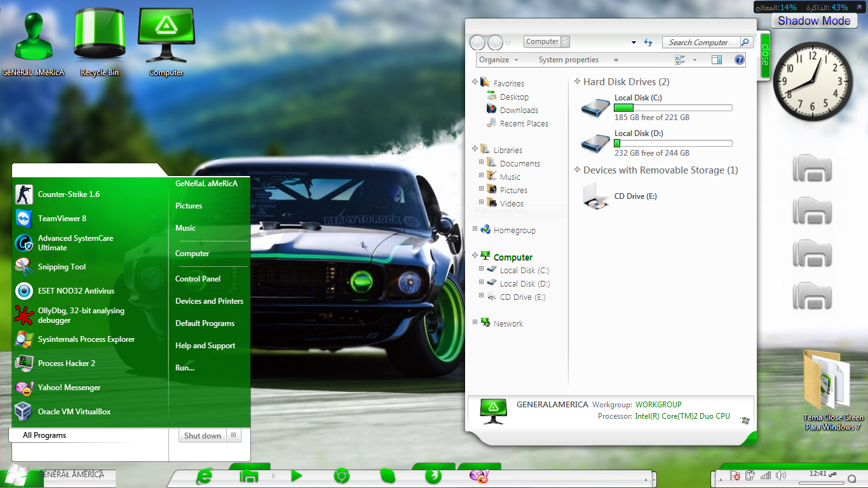868x488 pixels.
Task: Expand the Documents library node
Action: tap(482, 163)
